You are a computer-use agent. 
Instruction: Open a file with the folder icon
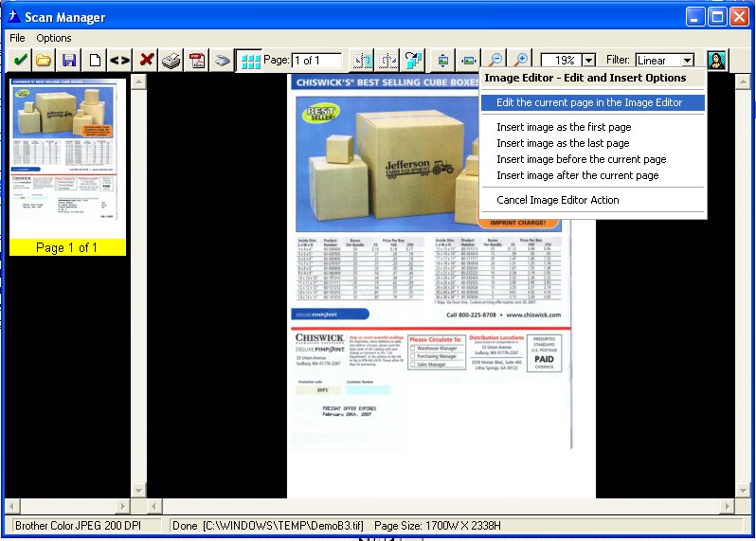pyautogui.click(x=44, y=61)
